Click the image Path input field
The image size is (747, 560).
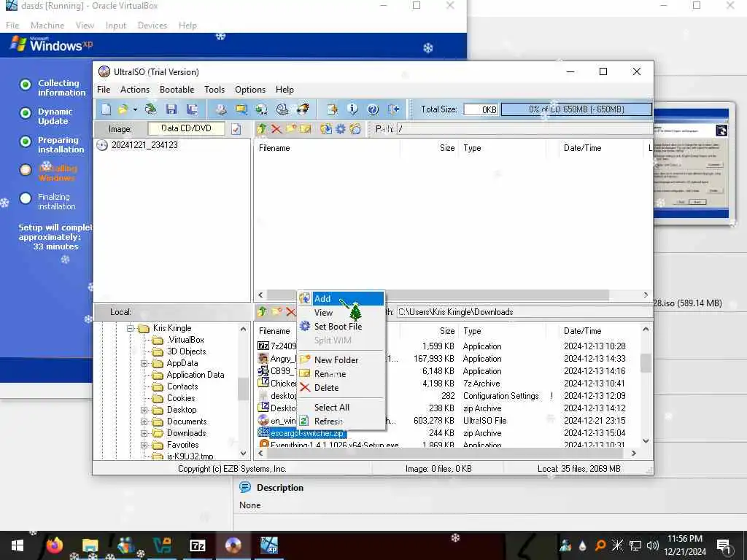[524, 128]
